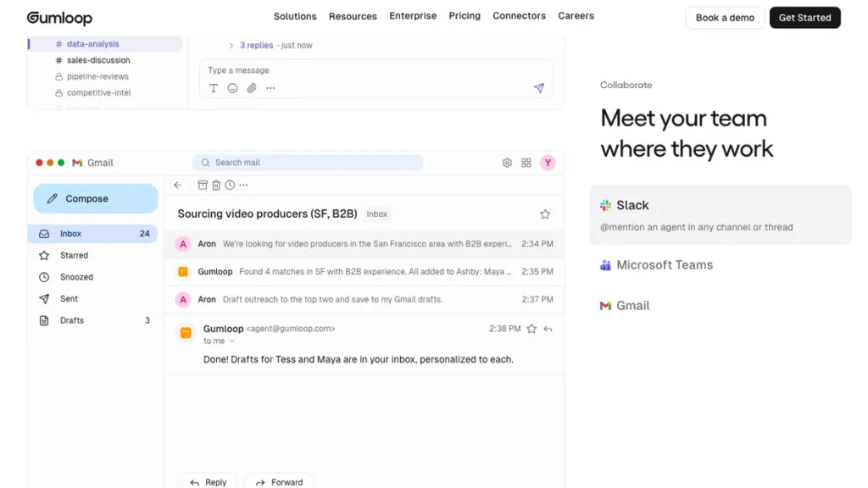Click the Get Started button
The height and width of the screenshot is (488, 868).
(805, 18)
